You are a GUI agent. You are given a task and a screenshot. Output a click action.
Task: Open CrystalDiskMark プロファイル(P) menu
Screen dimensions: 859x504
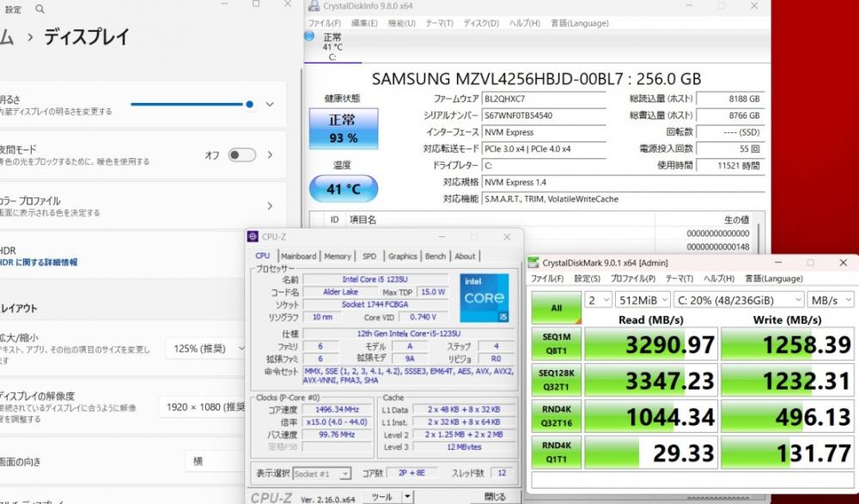pyautogui.click(x=633, y=278)
